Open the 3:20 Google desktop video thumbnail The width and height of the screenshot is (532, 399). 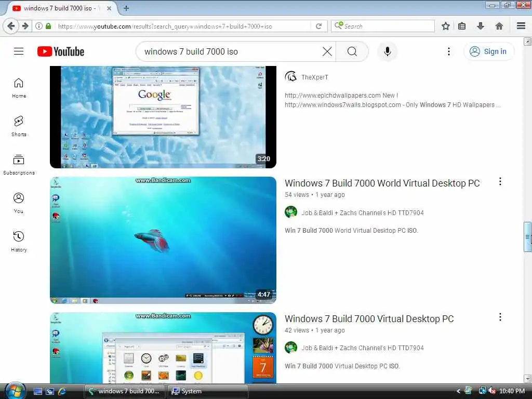coord(163,117)
